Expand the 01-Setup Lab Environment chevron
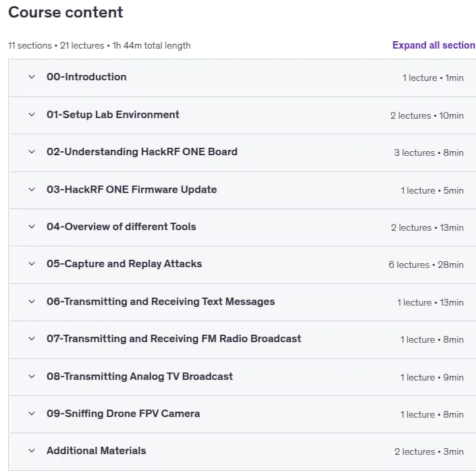 tap(32, 115)
